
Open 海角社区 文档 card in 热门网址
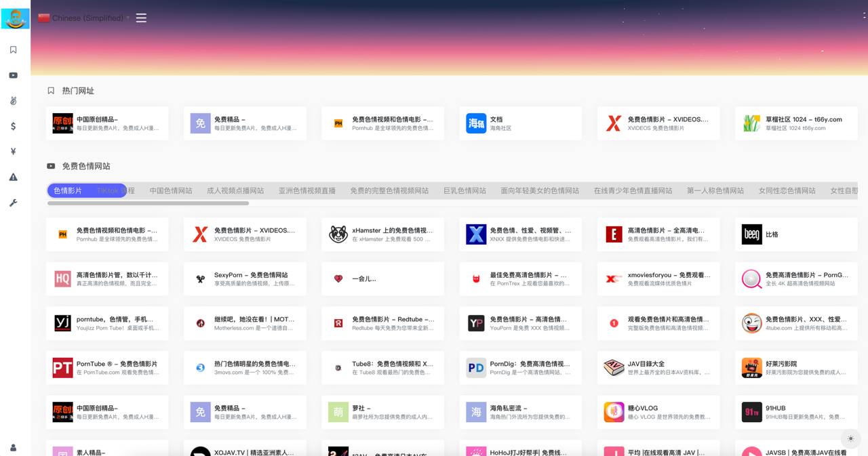click(x=521, y=123)
